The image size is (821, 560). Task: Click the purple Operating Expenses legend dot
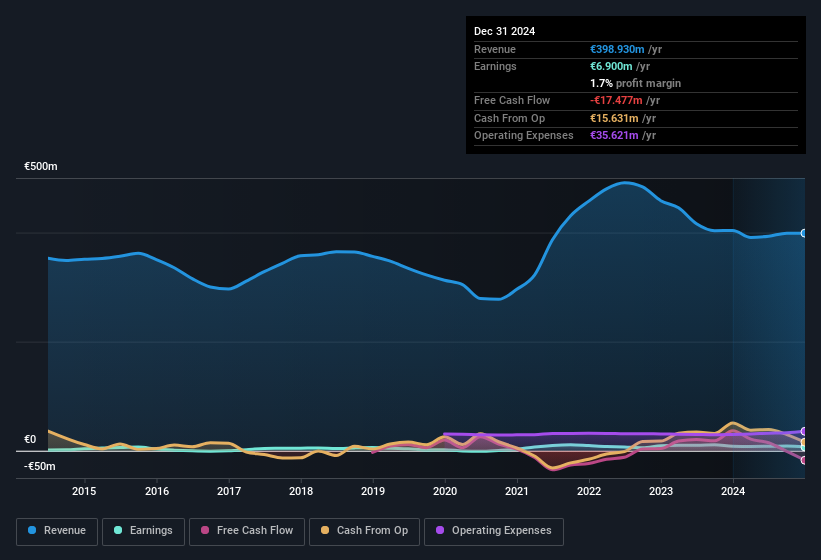(x=440, y=530)
